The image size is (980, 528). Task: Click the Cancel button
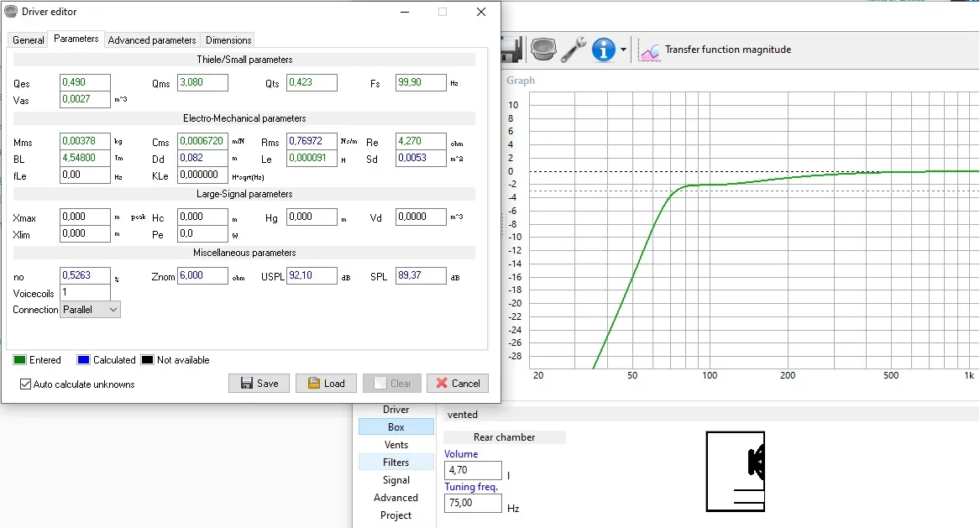pyautogui.click(x=457, y=384)
